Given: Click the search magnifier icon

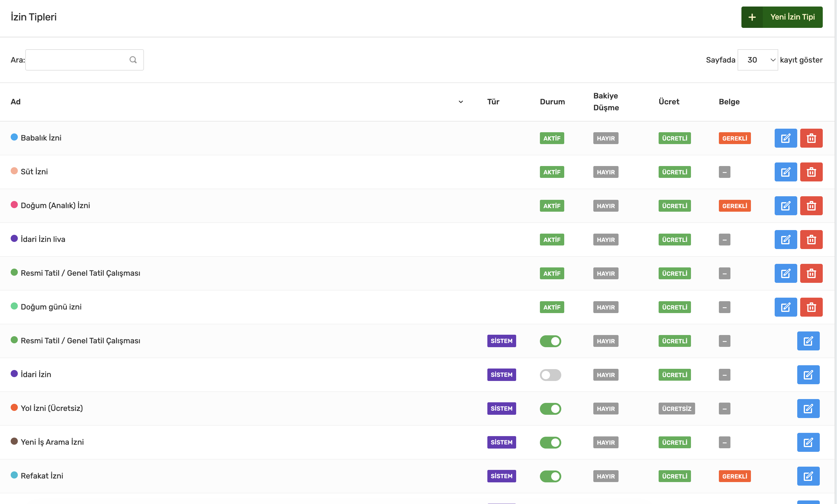Looking at the screenshot, I should pyautogui.click(x=133, y=60).
